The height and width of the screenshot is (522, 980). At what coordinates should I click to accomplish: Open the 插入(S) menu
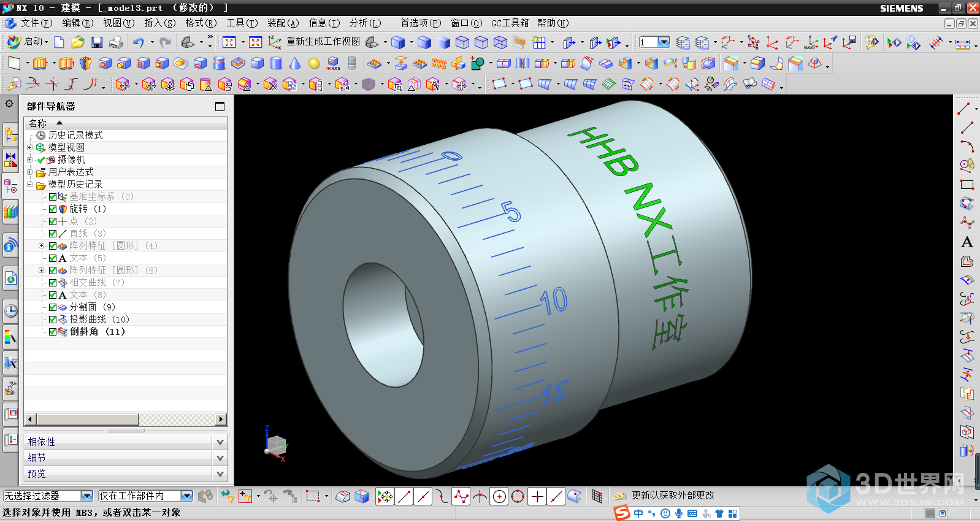coord(159,23)
